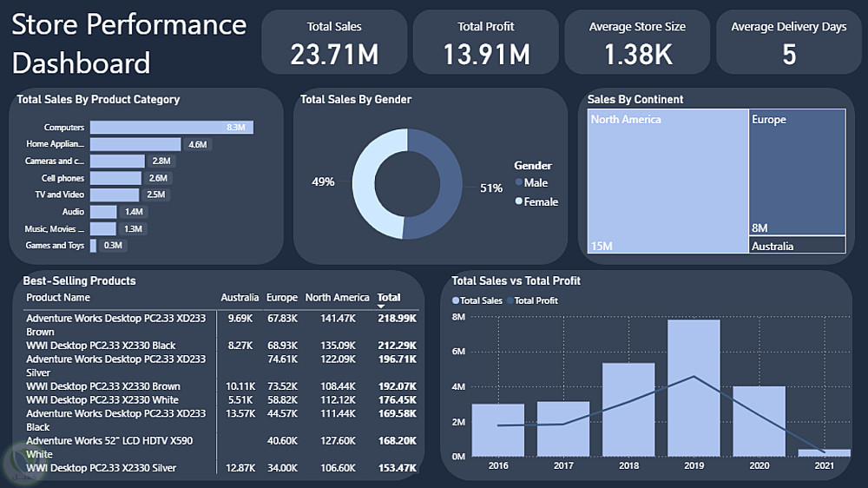Click the 13.57K Australia value
The width and height of the screenshot is (868, 488).
point(240,414)
